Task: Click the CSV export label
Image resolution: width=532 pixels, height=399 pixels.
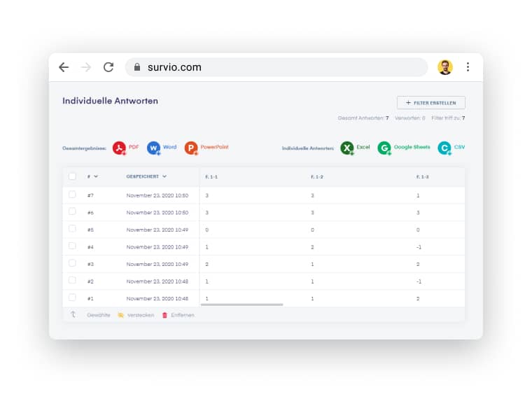Action: click(459, 147)
